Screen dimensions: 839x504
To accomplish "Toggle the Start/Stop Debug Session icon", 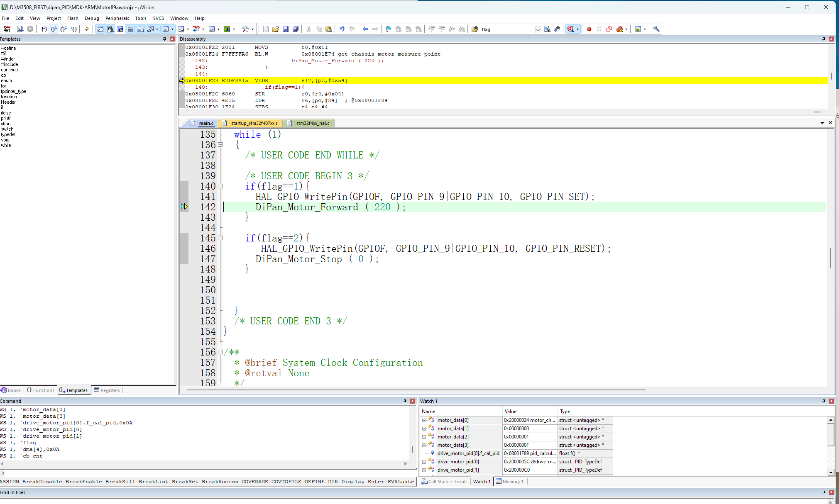I will [571, 29].
